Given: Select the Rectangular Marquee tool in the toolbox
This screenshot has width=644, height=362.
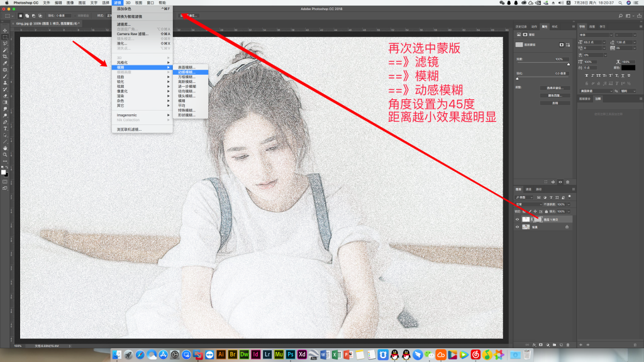Looking at the screenshot, I should [x=5, y=37].
